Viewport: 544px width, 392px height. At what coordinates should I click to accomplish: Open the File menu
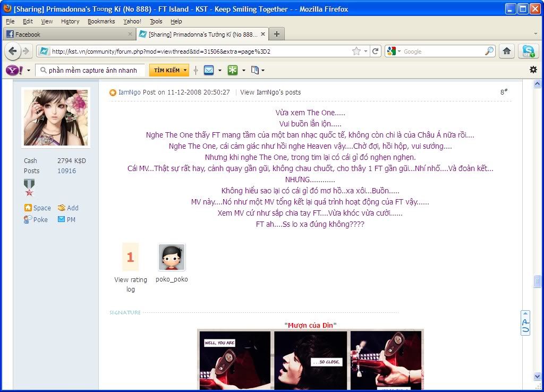pyautogui.click(x=11, y=21)
